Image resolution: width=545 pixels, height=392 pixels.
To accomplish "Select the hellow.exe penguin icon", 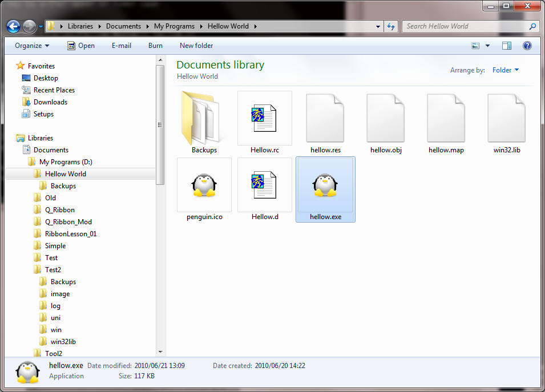I will [x=325, y=185].
